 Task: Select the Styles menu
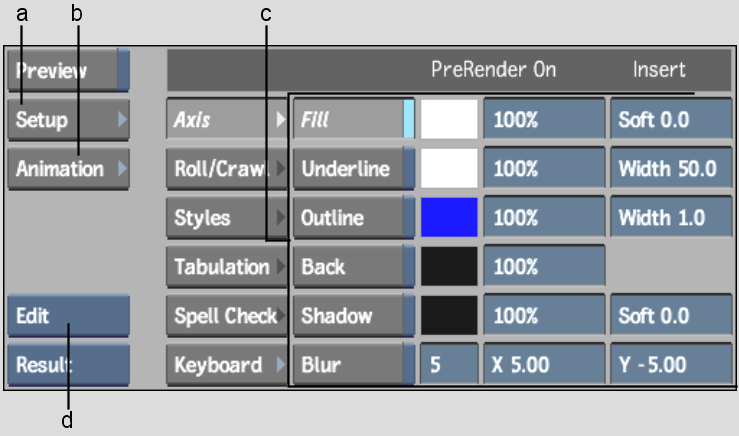coord(227,217)
